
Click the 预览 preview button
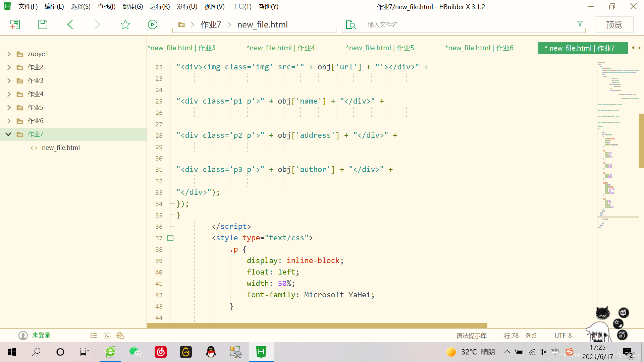point(614,24)
